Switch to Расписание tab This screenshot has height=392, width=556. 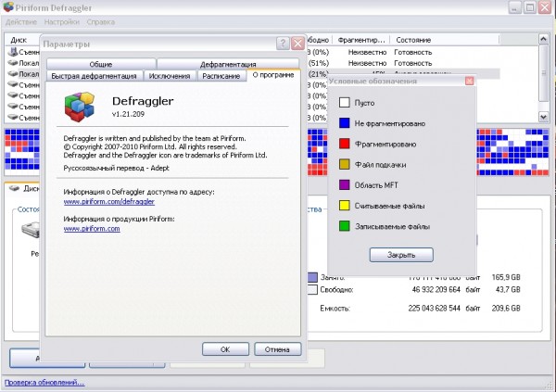click(221, 76)
